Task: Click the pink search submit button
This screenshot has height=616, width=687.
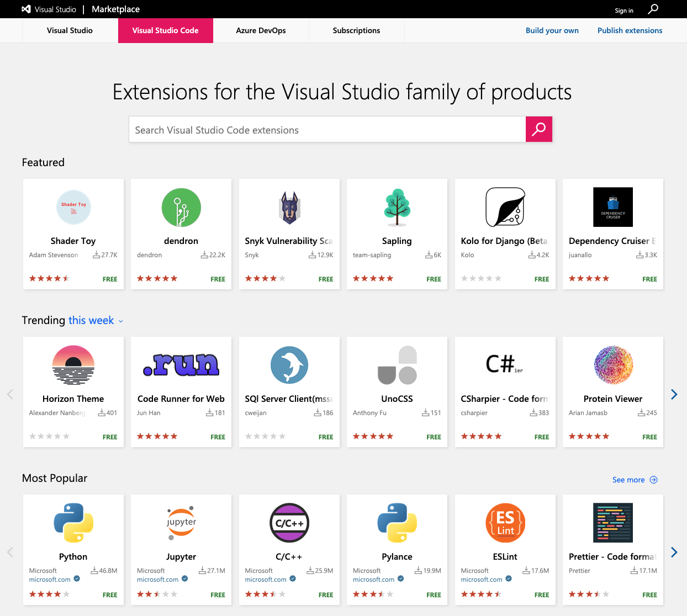Action: [538, 129]
